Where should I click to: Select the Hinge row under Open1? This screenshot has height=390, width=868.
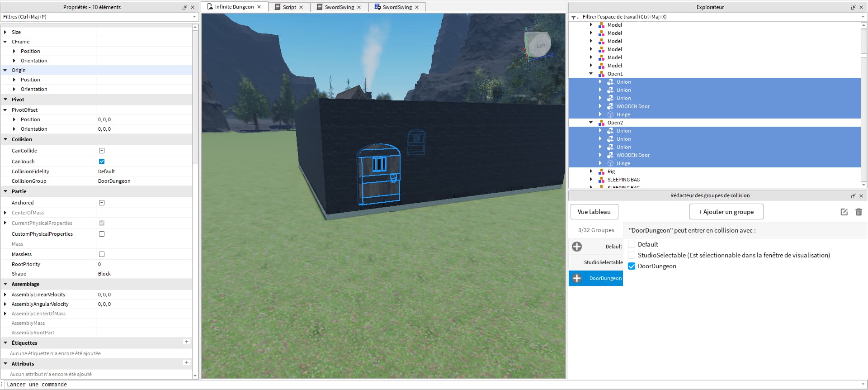pyautogui.click(x=714, y=114)
